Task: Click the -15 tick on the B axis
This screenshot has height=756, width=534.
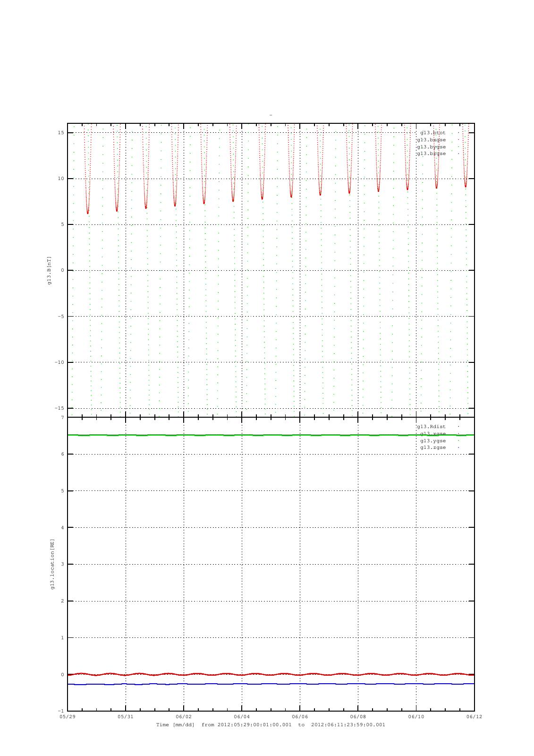Action: (59, 408)
